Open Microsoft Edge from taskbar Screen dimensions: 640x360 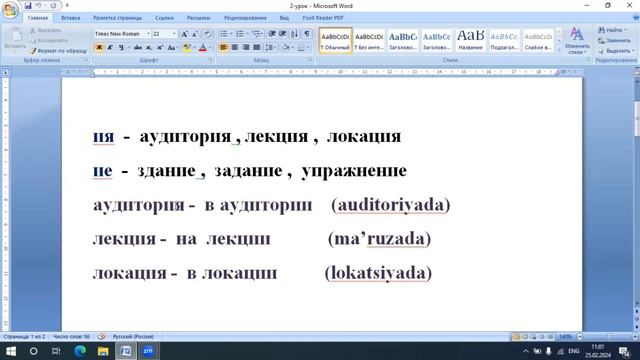(80, 351)
